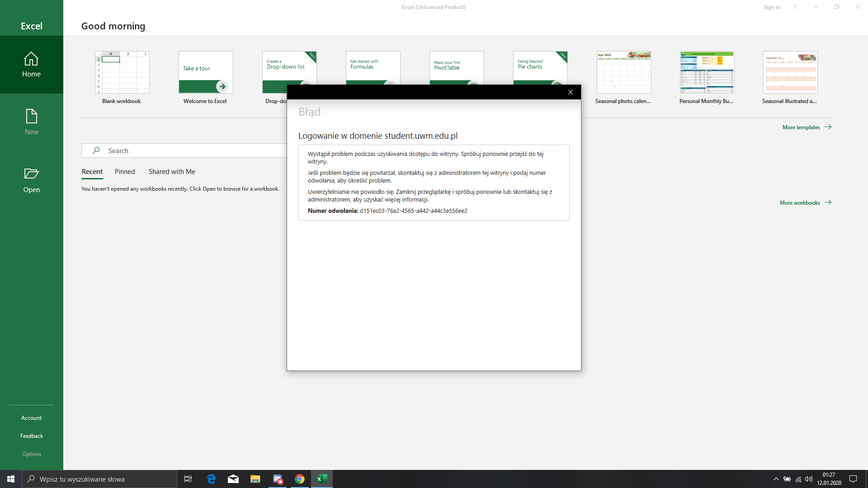Open Help with the question mark icon
The width and height of the screenshot is (868, 488).
(x=795, y=7)
